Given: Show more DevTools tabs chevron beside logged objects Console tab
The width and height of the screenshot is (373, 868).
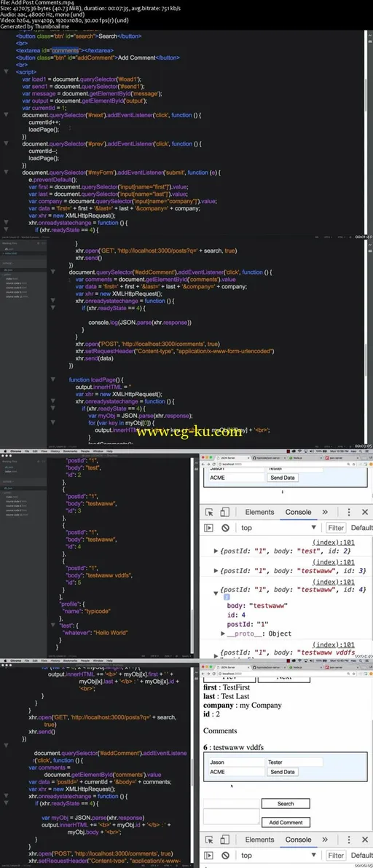Looking at the screenshot, I should [325, 512].
